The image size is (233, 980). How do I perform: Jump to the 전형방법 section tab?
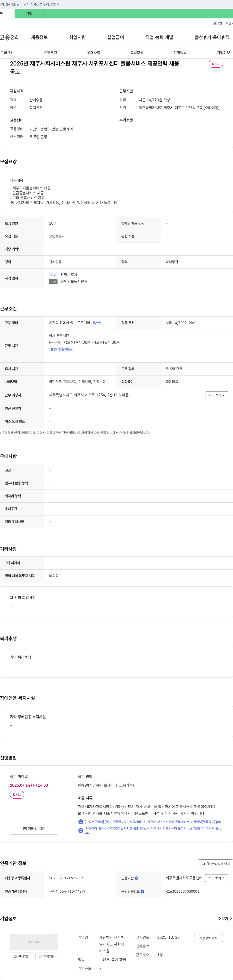point(180,52)
